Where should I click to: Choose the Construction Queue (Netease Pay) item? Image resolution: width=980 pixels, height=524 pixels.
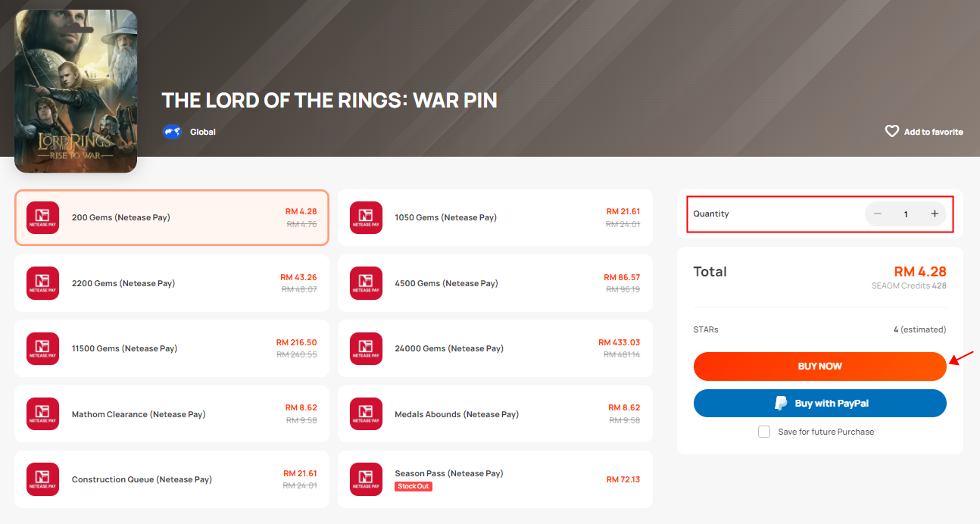[x=172, y=479]
